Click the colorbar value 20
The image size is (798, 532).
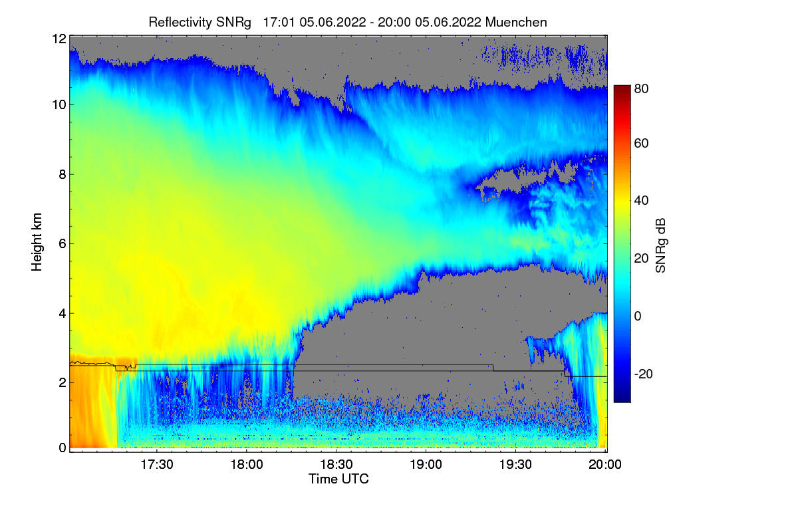pos(641,259)
